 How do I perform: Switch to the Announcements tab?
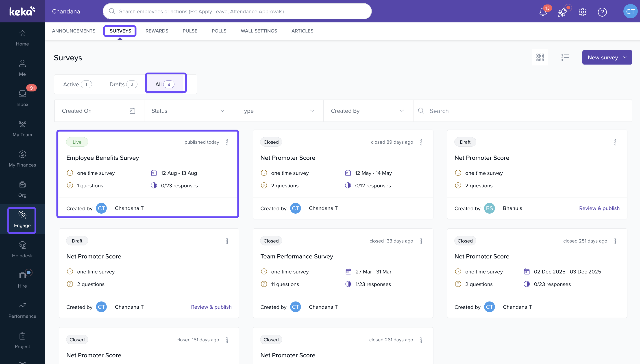74,31
